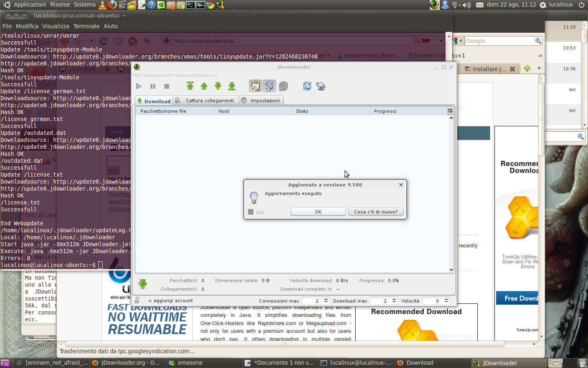Viewport: 588px width, 368px height.
Task: Click the blue reconnect arrows icon
Action: click(307, 86)
